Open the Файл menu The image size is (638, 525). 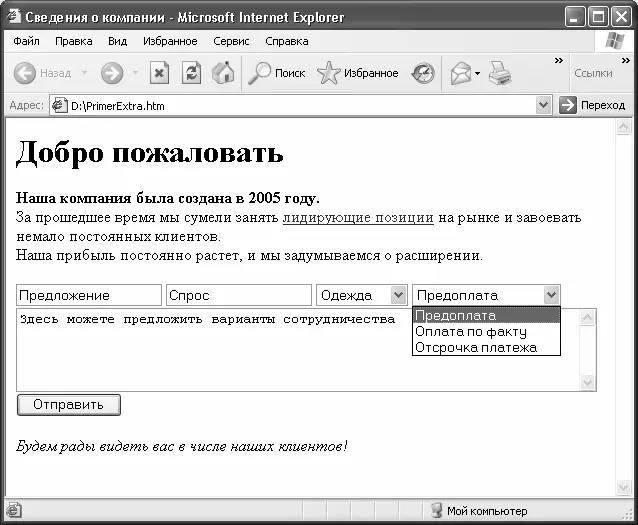point(26,42)
